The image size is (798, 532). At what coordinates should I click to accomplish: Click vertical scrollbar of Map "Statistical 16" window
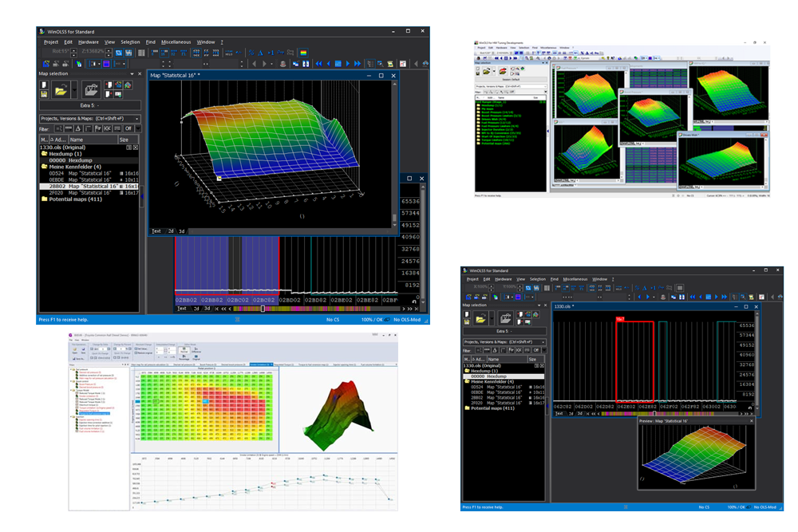[394, 155]
